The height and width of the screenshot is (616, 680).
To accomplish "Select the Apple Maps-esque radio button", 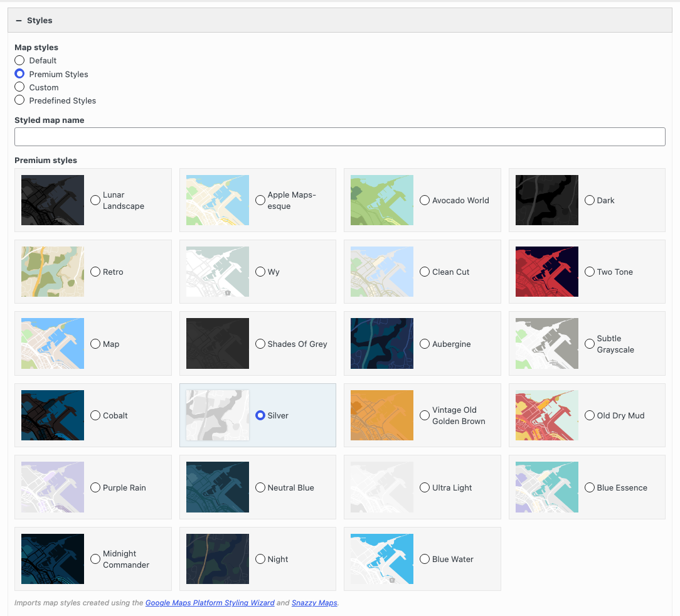I will point(260,200).
